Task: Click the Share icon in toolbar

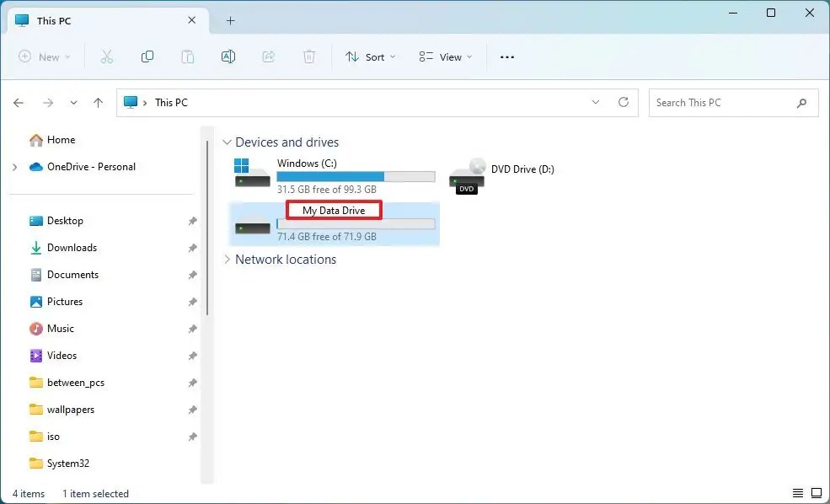Action: coord(268,56)
